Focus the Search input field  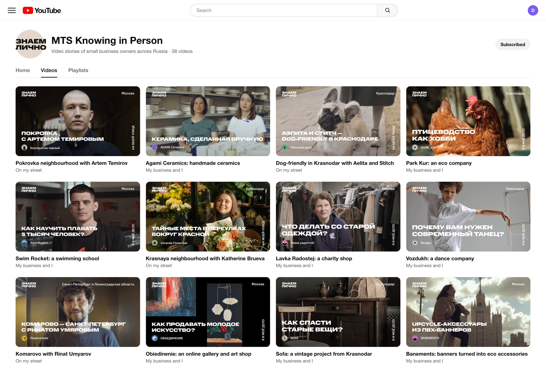coord(284,10)
